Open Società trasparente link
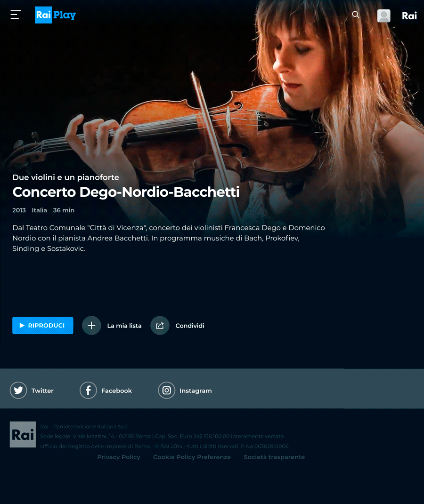The height and width of the screenshot is (504, 424). pos(274,457)
